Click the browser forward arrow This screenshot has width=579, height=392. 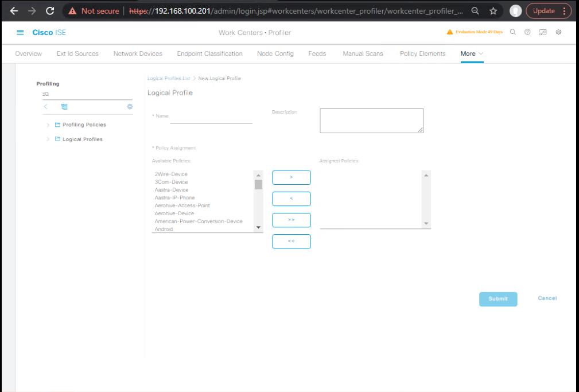click(32, 11)
